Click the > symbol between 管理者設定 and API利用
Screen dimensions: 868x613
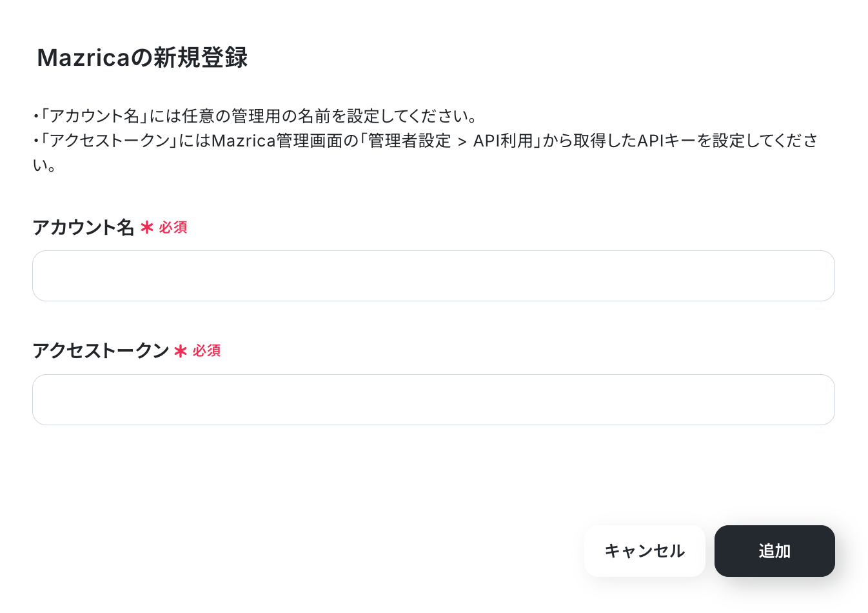(x=462, y=141)
